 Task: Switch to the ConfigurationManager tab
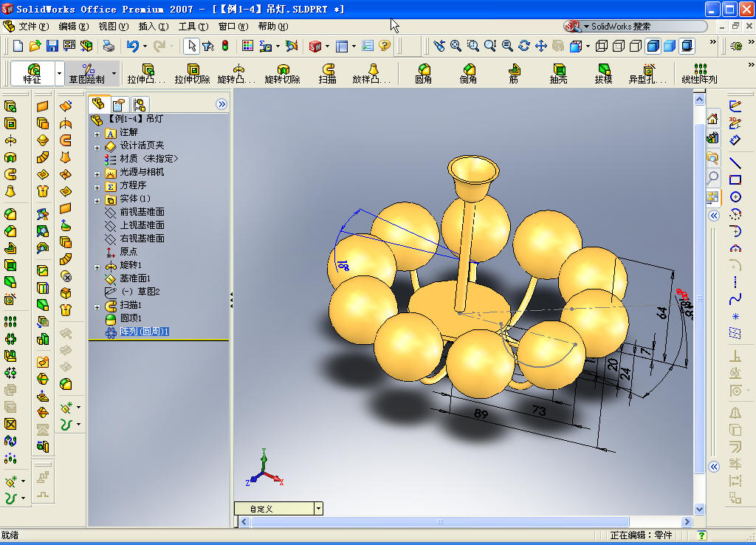140,104
